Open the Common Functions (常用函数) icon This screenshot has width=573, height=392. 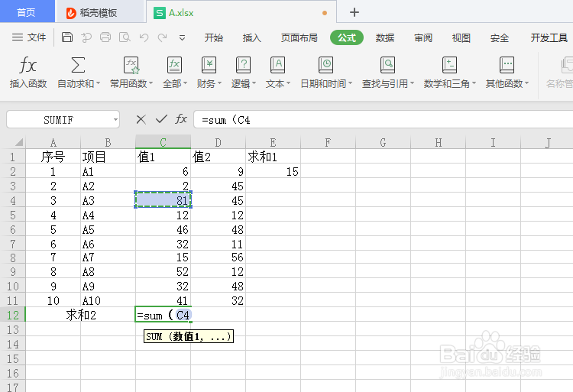[x=131, y=66]
